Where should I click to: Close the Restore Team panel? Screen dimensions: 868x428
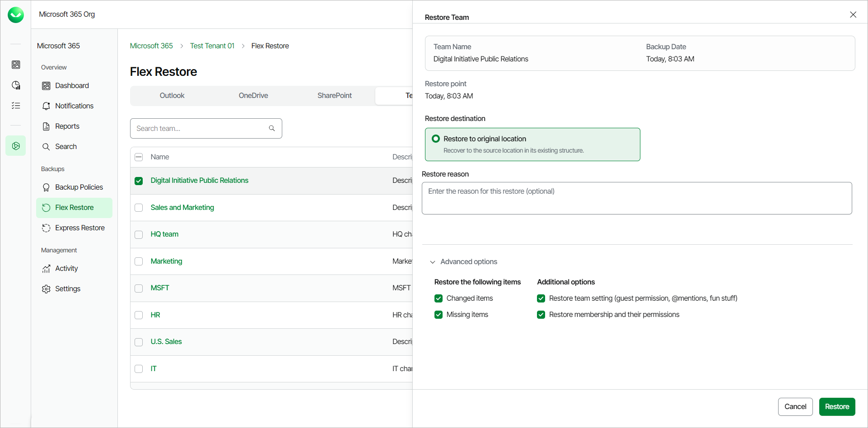point(853,15)
